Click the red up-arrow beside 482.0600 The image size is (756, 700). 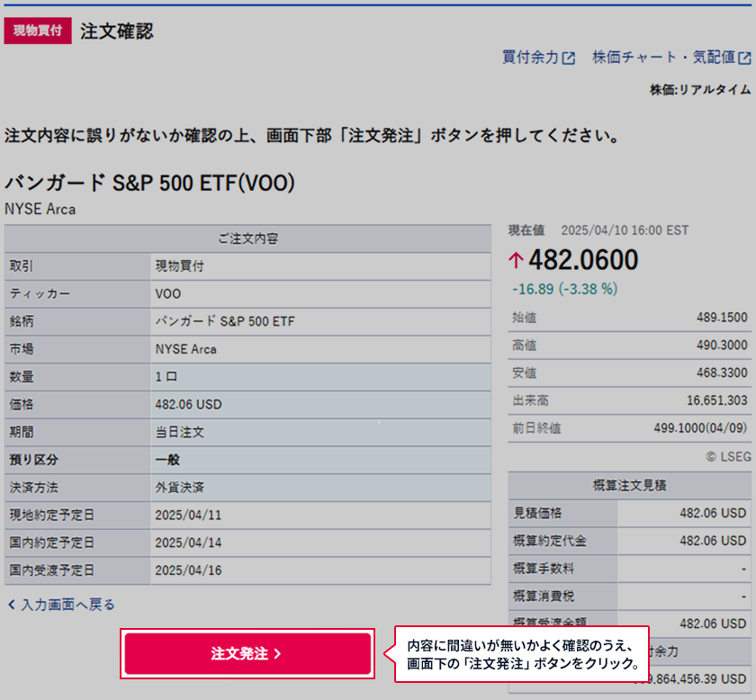click(516, 260)
